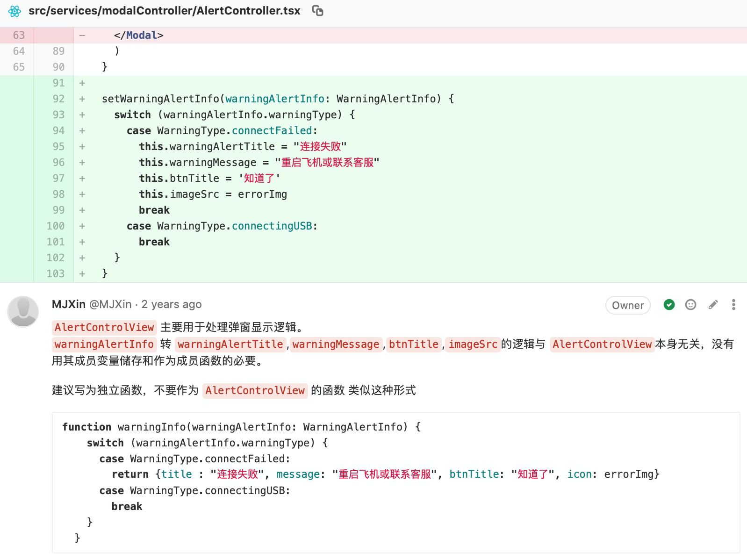
Task: Open the src/services/modalController/AlertController.tsx file link
Action: click(x=164, y=11)
